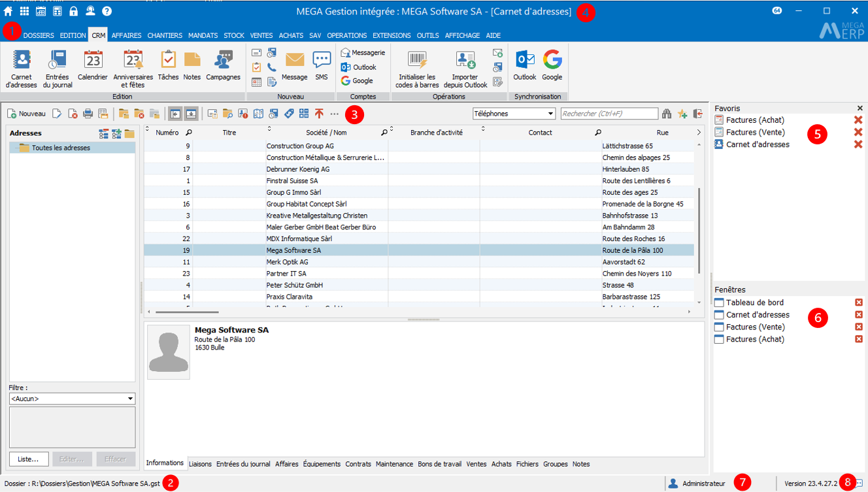868x492 pixels.
Task: Toggle the left panel display button
Action: point(175,114)
